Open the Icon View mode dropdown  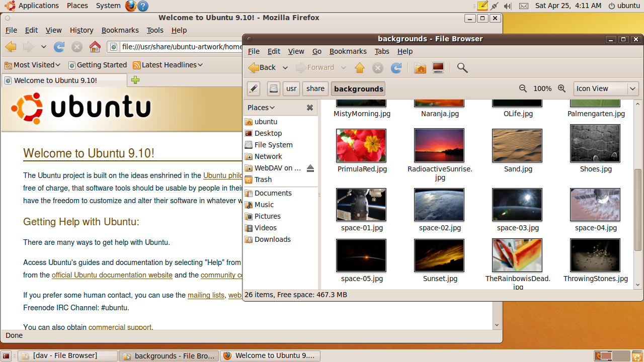[606, 88]
